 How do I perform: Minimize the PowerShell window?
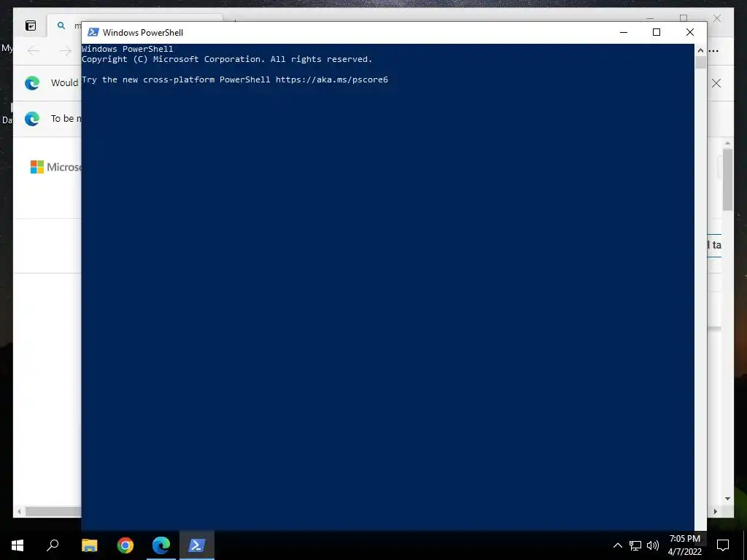point(624,32)
